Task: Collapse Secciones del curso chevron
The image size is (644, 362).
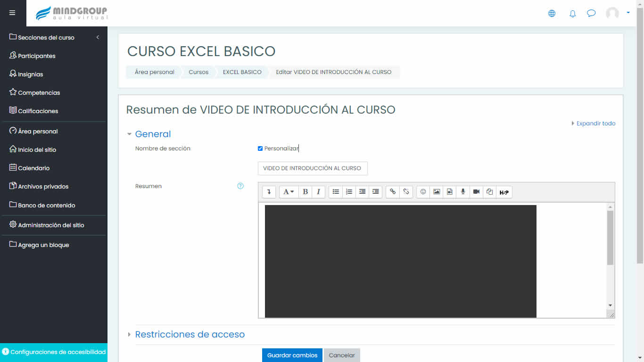Action: click(98, 37)
